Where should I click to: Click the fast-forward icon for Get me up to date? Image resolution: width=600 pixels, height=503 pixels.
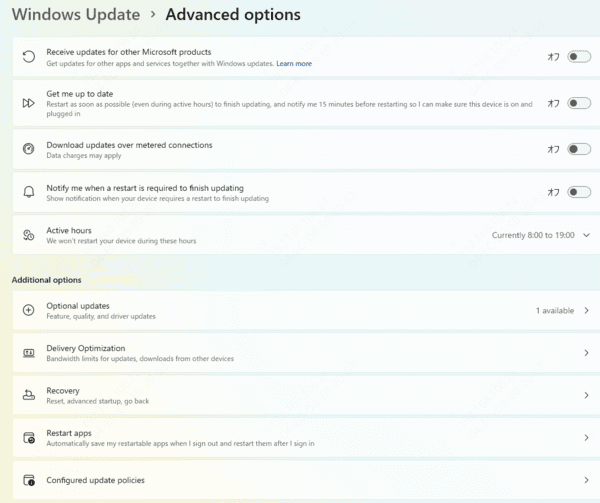click(x=29, y=103)
